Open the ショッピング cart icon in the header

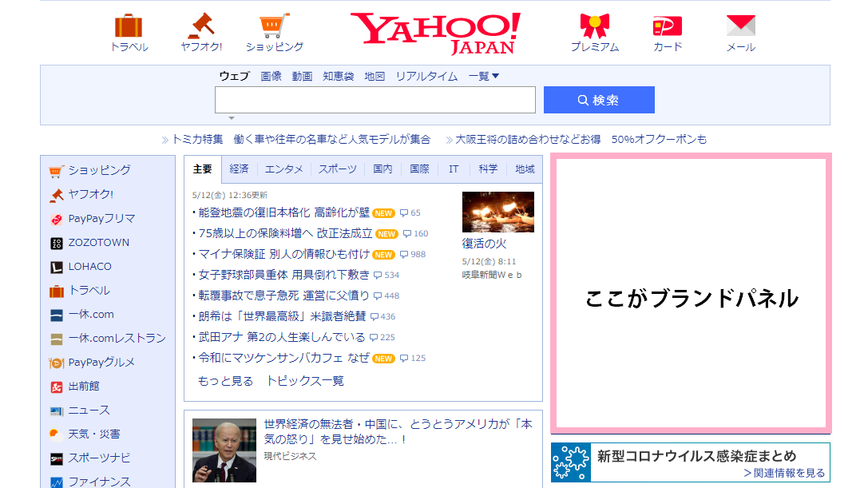274,26
